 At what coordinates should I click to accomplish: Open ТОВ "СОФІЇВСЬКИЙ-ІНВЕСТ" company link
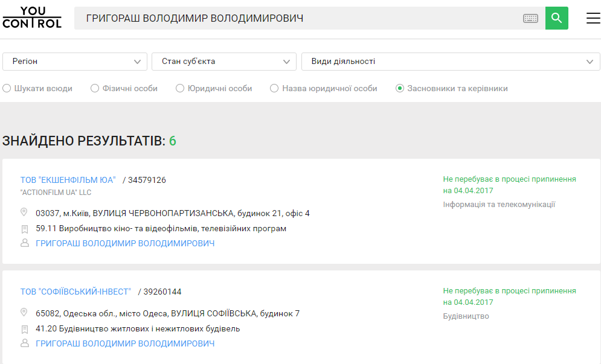[76, 292]
